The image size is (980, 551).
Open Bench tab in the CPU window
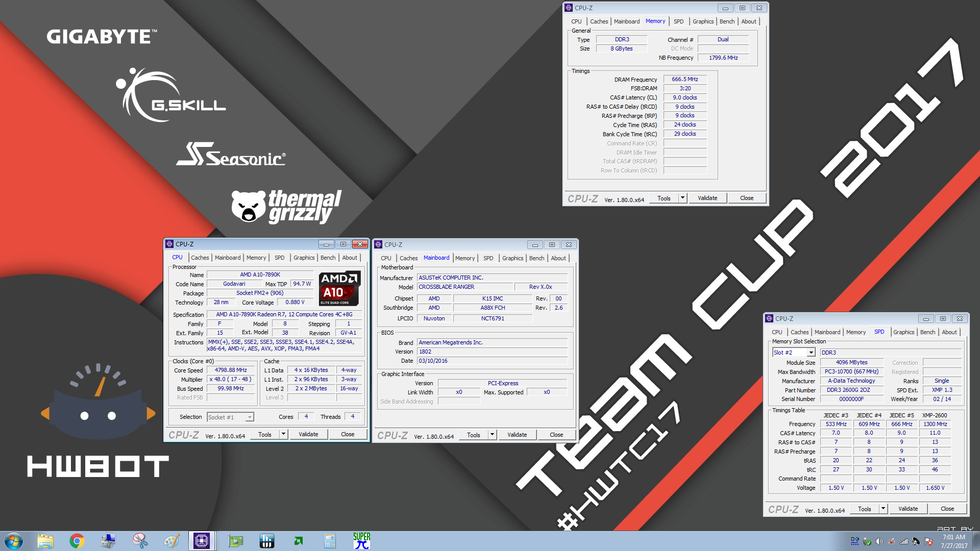[x=328, y=258]
